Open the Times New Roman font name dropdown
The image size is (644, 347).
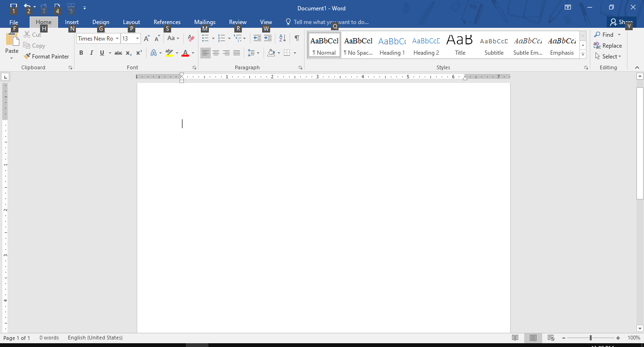coord(117,39)
